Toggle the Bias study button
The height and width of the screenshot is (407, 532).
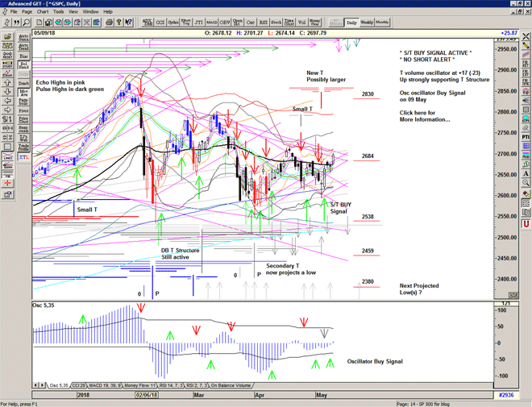click(x=23, y=58)
